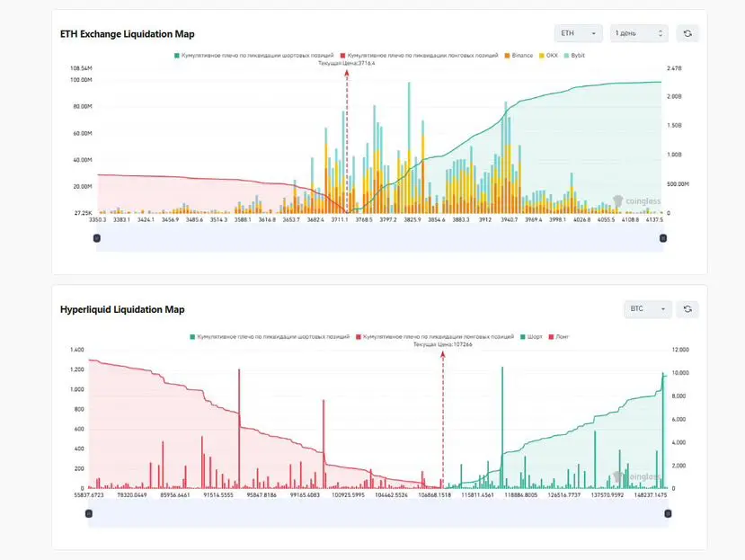745x560 pixels.
Task: Click right axis label 12,000
Action: tap(680, 350)
